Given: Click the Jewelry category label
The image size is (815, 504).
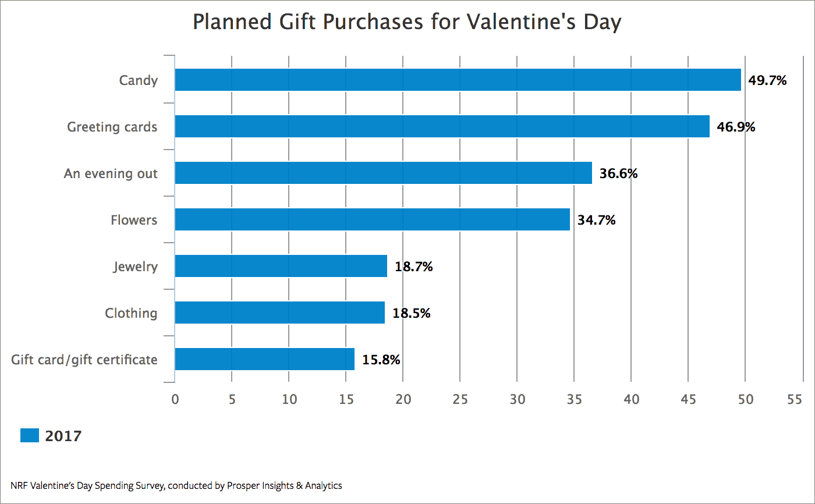Looking at the screenshot, I should (x=136, y=267).
